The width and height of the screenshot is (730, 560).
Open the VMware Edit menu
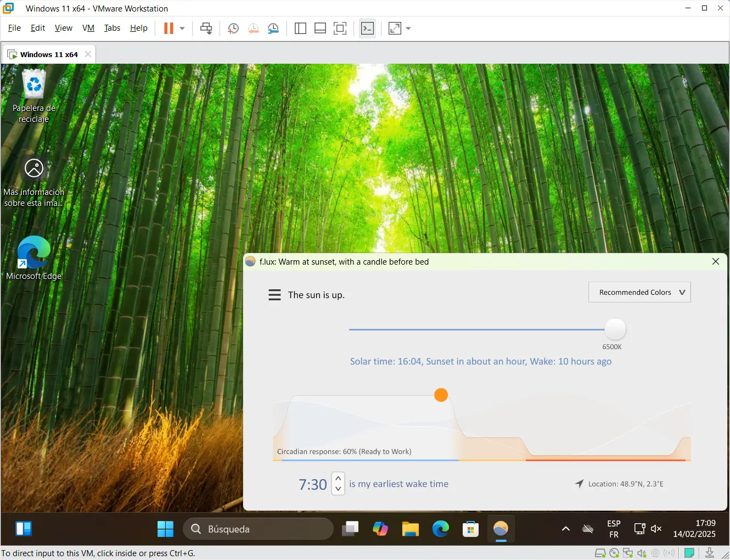click(x=38, y=28)
